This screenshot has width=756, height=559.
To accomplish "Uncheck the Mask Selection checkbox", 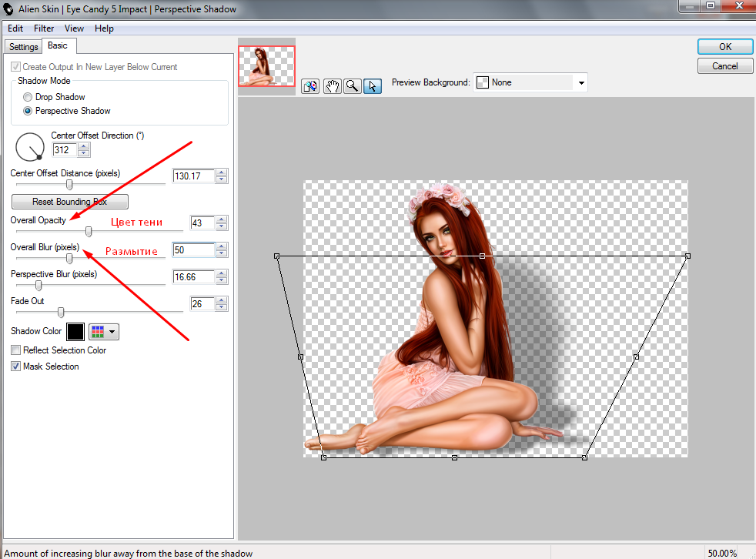I will 16,367.
